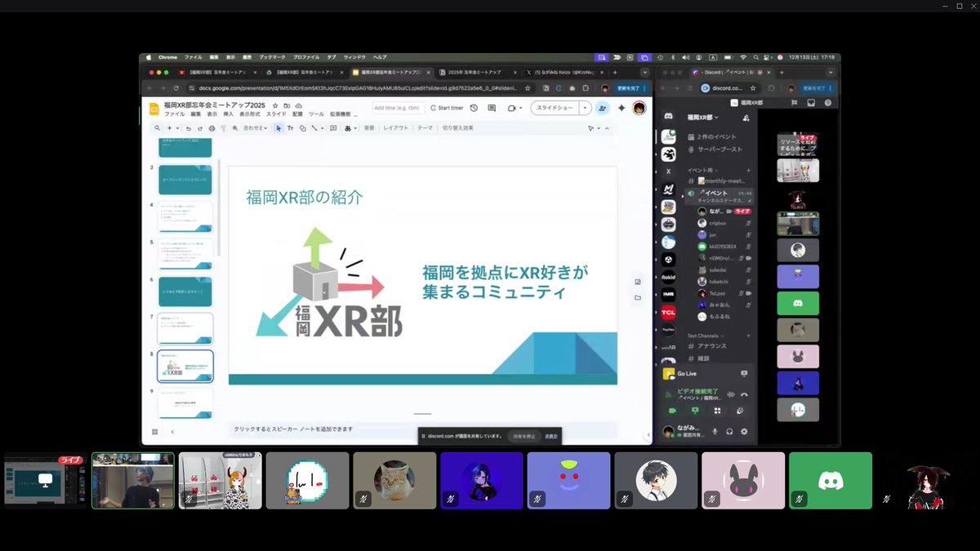The width and height of the screenshot is (980, 551).
Task: Click the Add time input field
Action: pyautogui.click(x=399, y=108)
